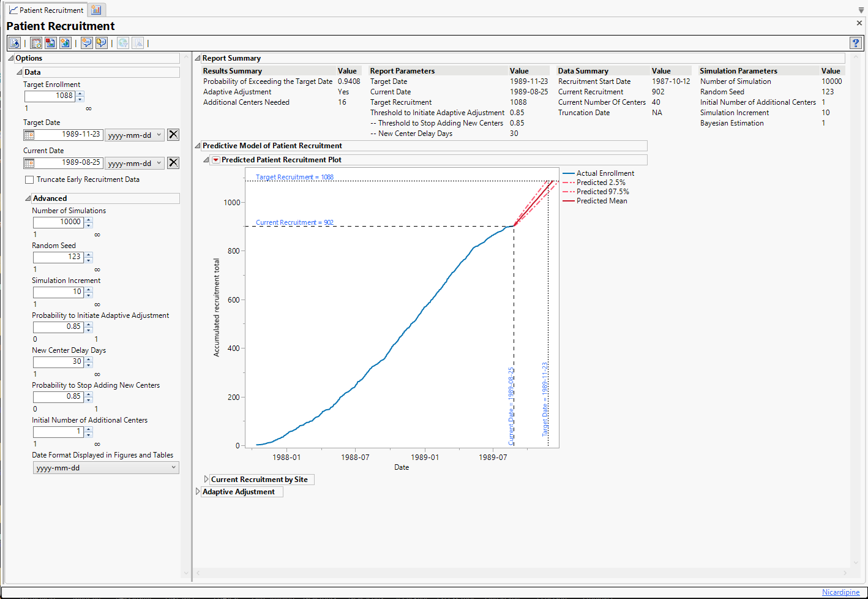Increase Target Enrollment with up stepper arrow
Image resolution: width=868 pixels, height=599 pixels.
point(80,94)
